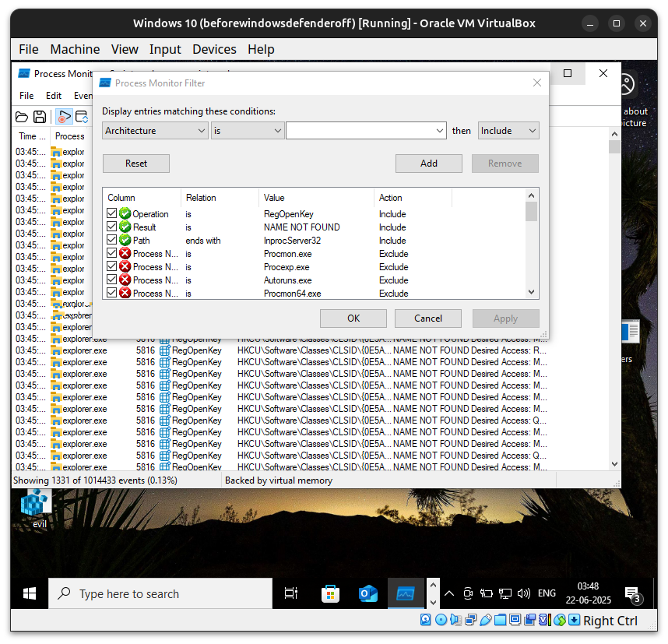Click VirtualBox keyboard capture indicator
668x644 pixels.
[575, 620]
